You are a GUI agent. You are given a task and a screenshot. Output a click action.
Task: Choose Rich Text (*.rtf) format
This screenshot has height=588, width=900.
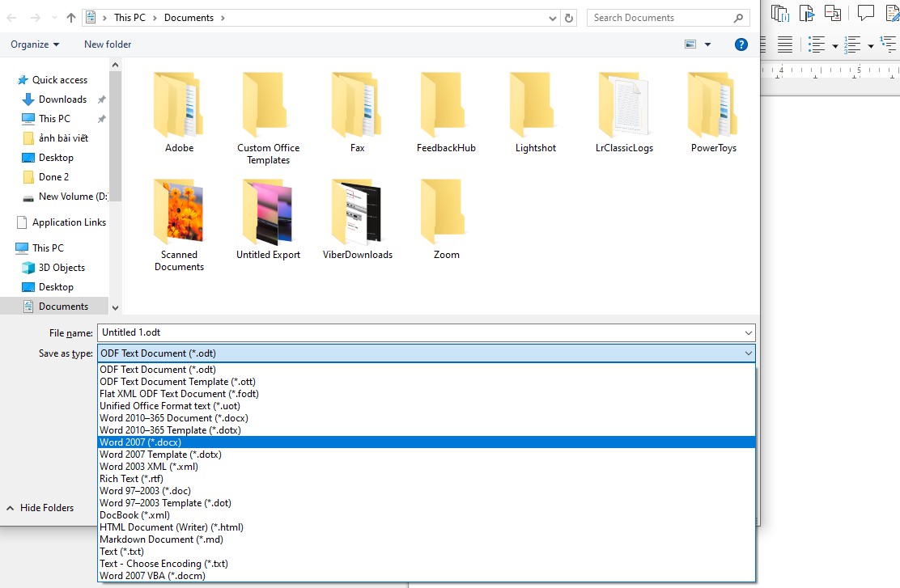tap(427, 479)
